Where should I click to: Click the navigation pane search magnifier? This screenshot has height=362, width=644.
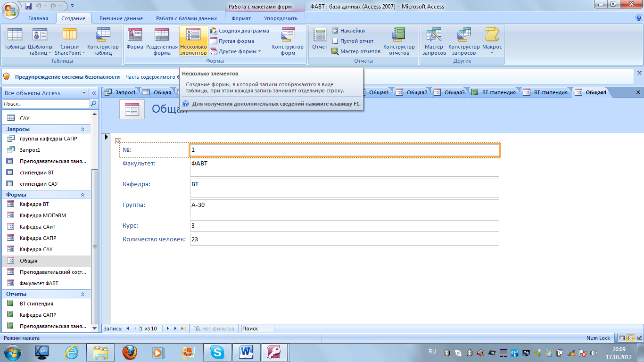(93, 104)
